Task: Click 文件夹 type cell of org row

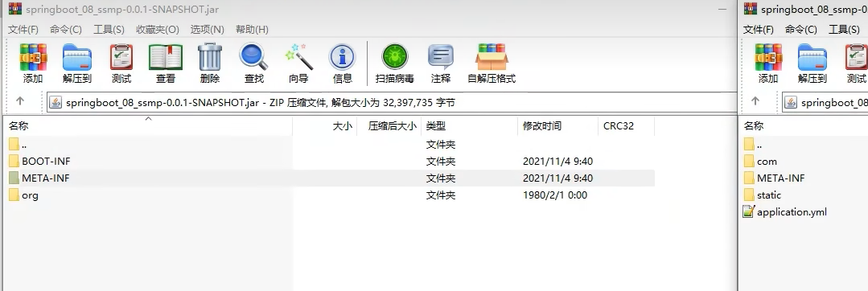Action: click(x=441, y=195)
